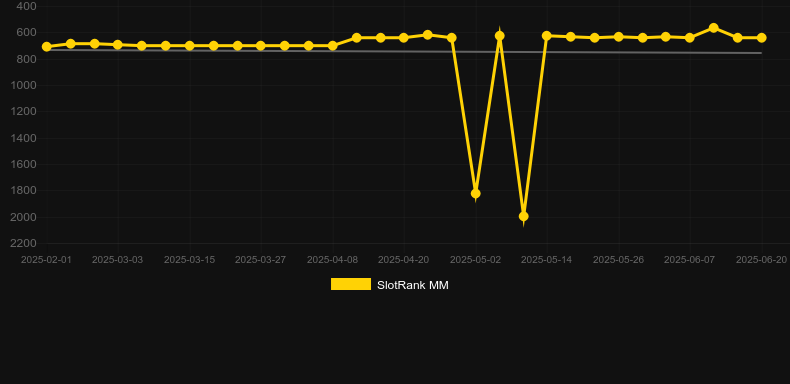This screenshot has height=384, width=790.
Task: Click the 600 value on the y-axis
Action: point(26,33)
